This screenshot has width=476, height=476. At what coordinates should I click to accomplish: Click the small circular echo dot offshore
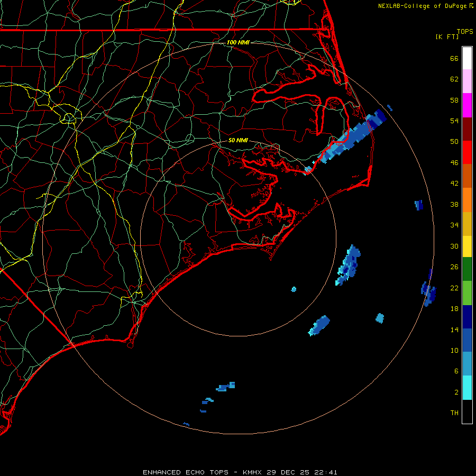coord(294,289)
